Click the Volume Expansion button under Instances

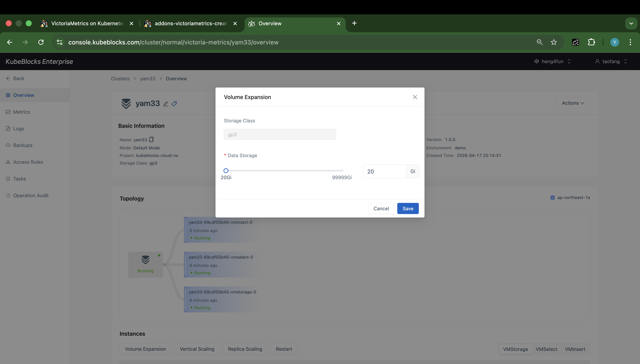[x=145, y=349]
